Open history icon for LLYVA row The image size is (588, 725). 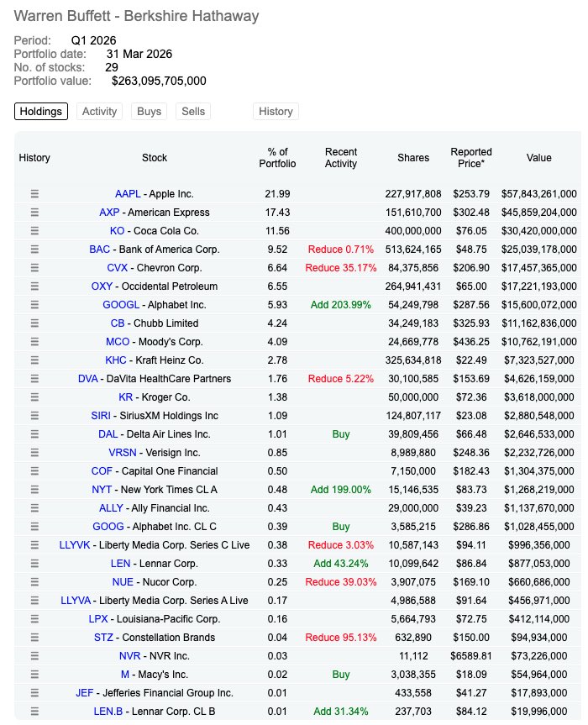(x=34, y=601)
